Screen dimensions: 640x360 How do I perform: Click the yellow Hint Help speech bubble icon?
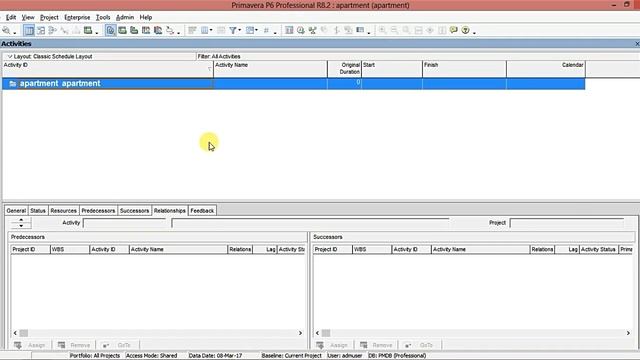[x=453, y=30]
